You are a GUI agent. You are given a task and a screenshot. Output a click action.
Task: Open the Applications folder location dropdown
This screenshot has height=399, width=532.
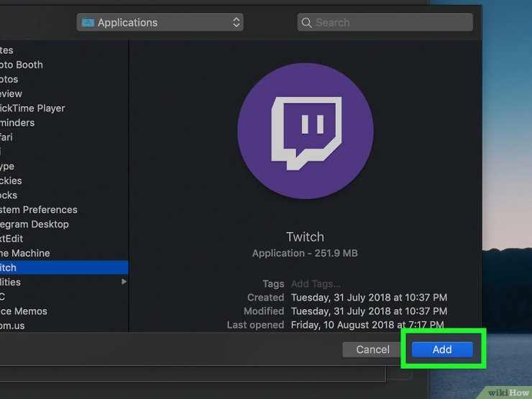pyautogui.click(x=160, y=22)
